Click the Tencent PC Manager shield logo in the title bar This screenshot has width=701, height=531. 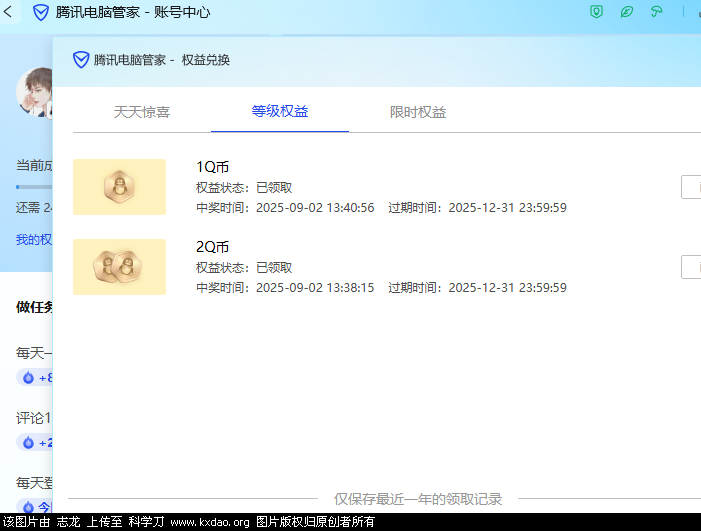(x=41, y=13)
